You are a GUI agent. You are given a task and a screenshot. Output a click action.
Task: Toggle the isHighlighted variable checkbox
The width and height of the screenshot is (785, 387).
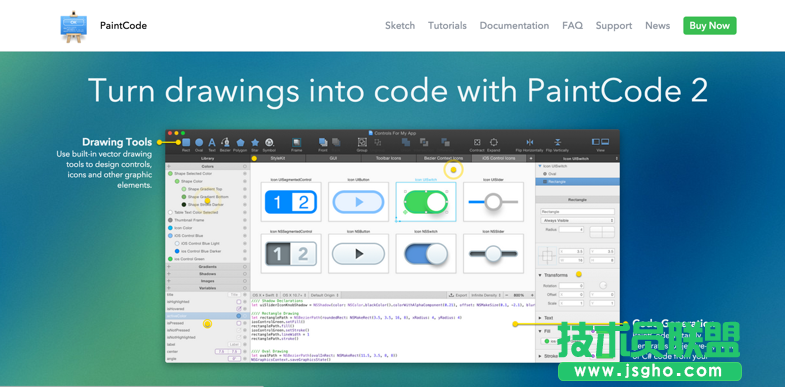239,302
